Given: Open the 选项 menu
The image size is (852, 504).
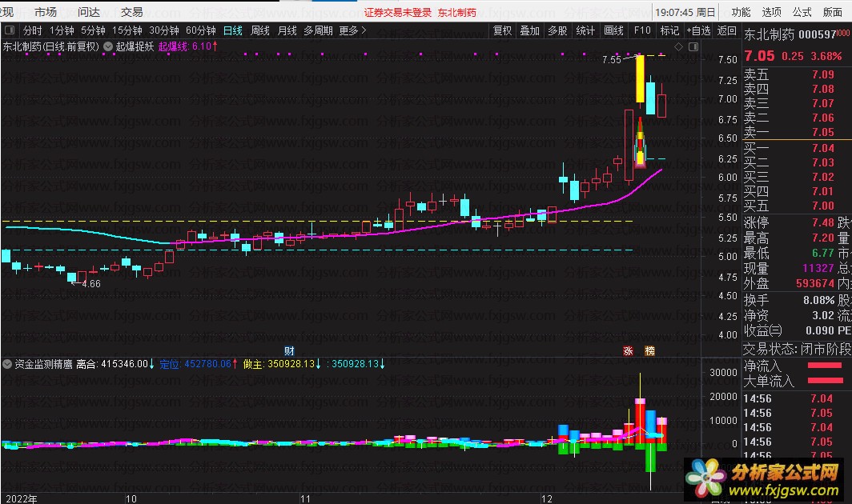Looking at the screenshot, I should (x=771, y=12).
